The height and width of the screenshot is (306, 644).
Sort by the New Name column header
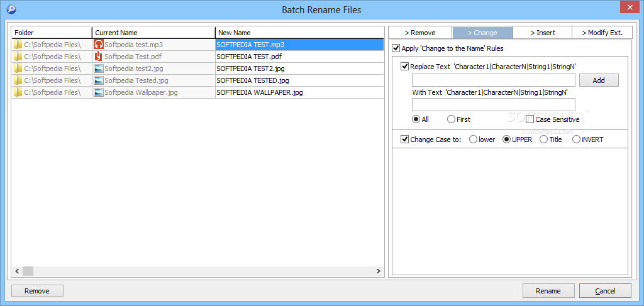[300, 33]
